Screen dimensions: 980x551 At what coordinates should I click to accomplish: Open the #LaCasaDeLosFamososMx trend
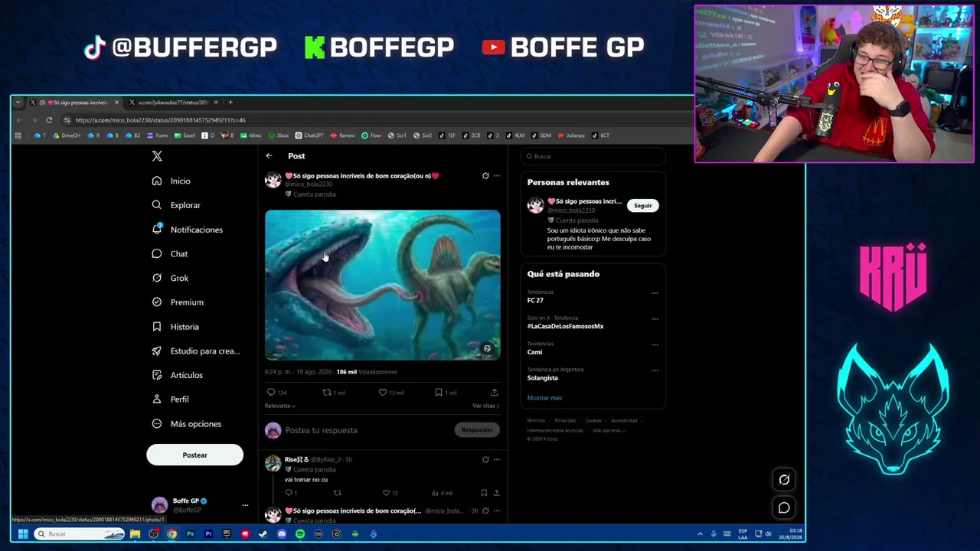tap(565, 326)
